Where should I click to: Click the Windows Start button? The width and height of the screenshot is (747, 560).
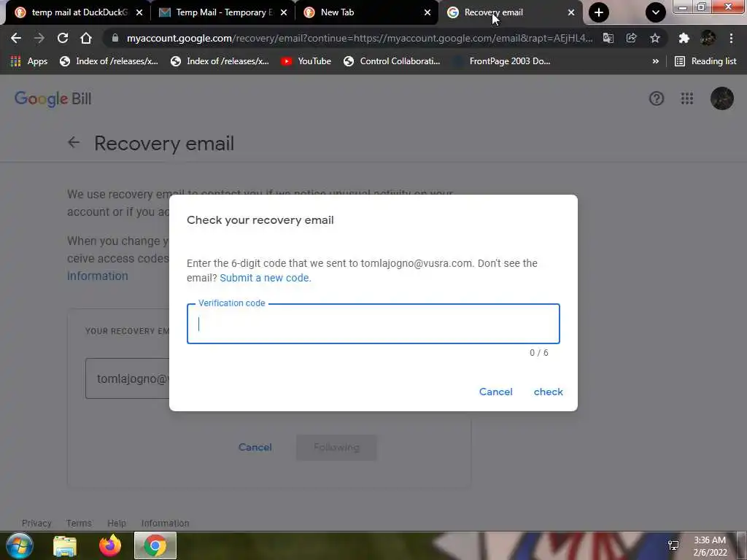click(x=20, y=545)
